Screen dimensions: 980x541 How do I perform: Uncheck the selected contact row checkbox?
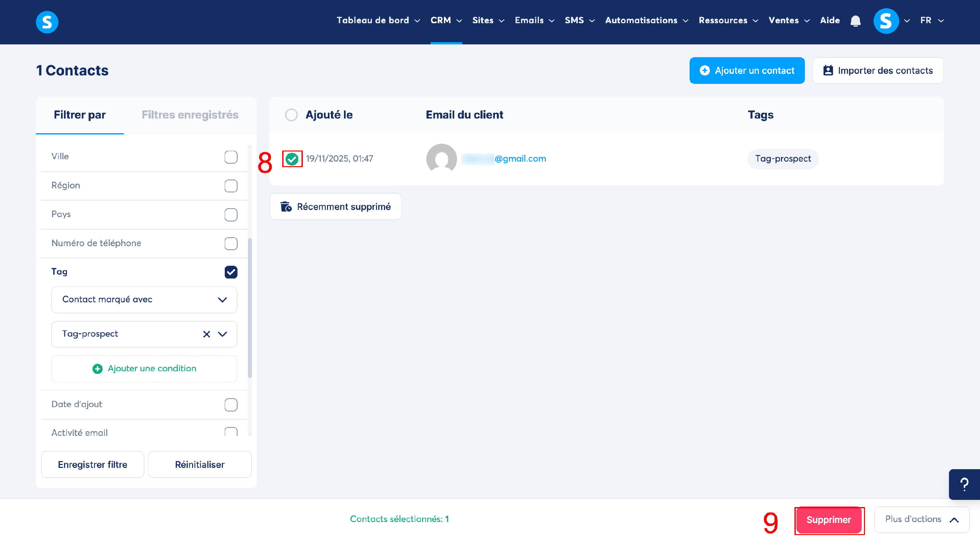292,159
